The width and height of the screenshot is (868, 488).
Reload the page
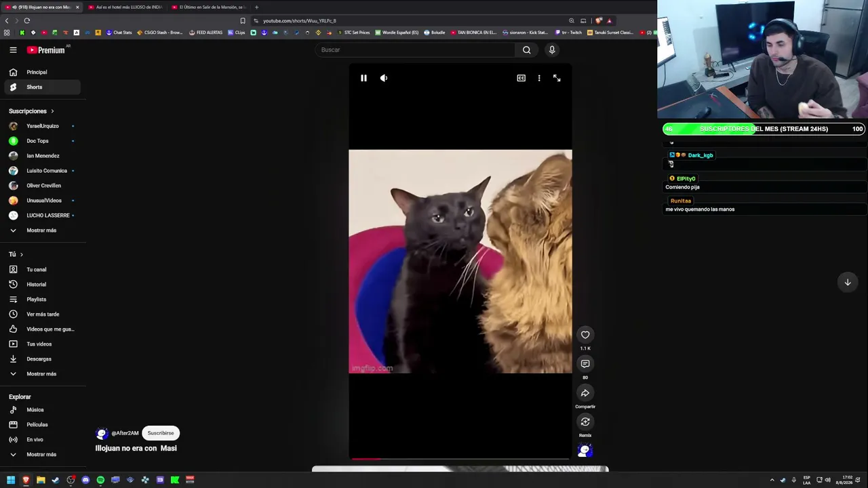(x=27, y=21)
